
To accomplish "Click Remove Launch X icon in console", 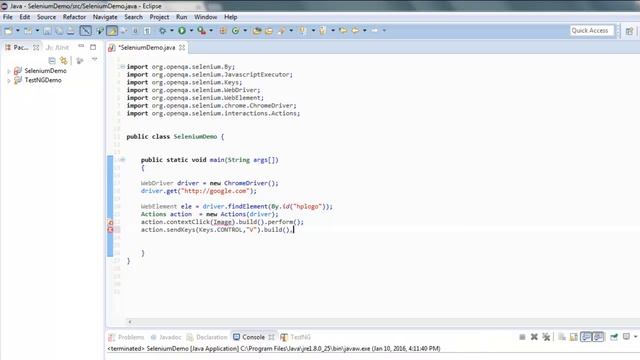I will 534,337.
